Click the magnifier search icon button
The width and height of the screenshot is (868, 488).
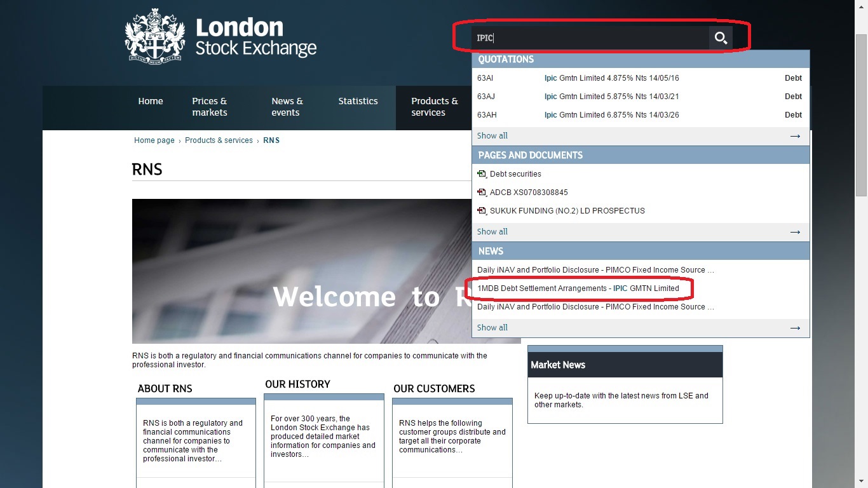(x=721, y=38)
